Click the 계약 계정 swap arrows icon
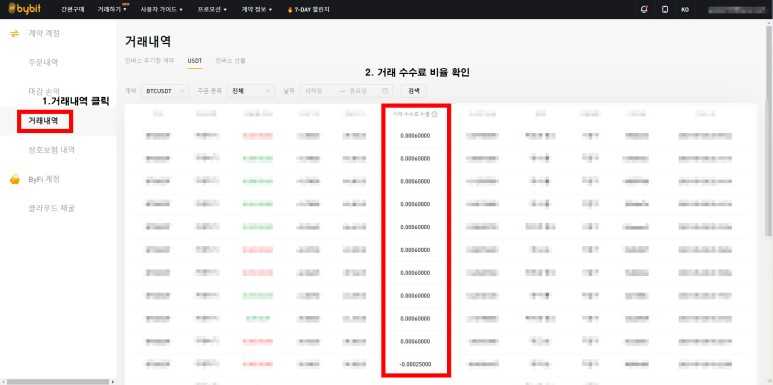Screen dimensions: 773x385 click(x=14, y=34)
